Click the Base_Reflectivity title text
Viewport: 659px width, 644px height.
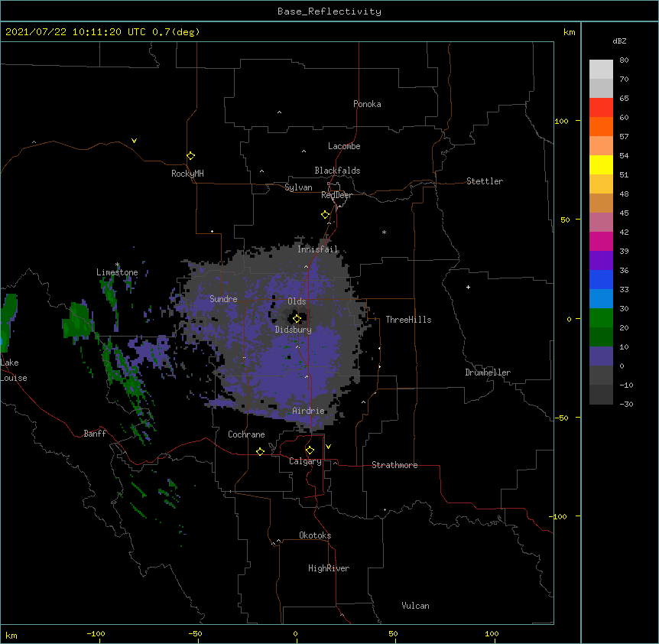(329, 11)
